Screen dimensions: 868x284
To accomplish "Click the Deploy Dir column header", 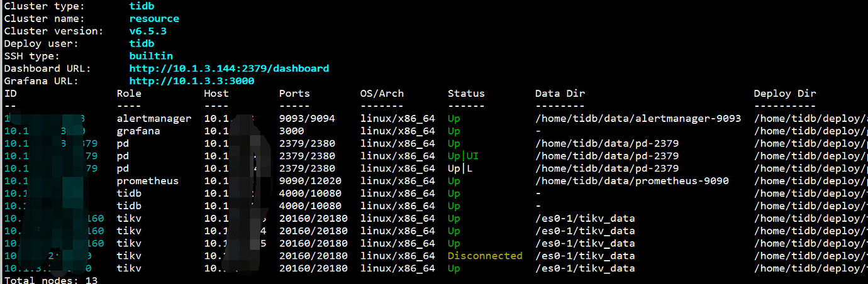I will pos(785,94).
